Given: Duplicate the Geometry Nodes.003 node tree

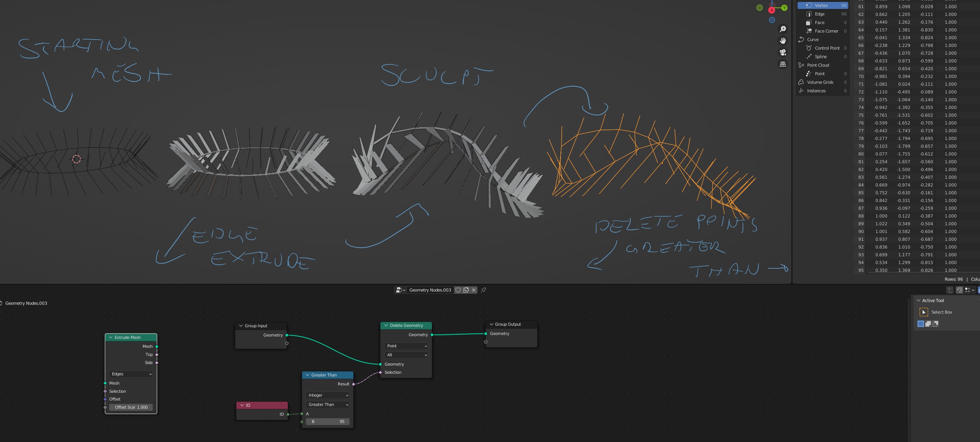Looking at the screenshot, I should point(466,290).
